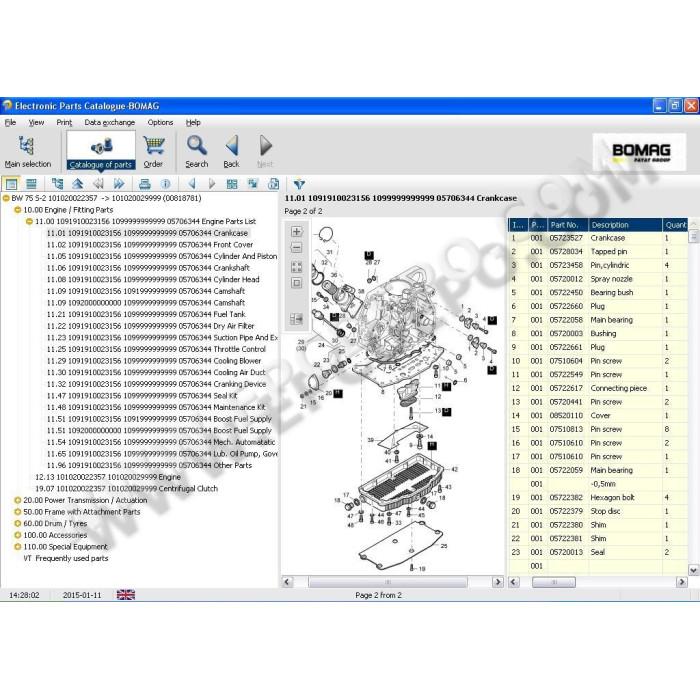Select 11.22 Dry Air Filter entry
This screenshot has height=700, width=700.
pos(150,326)
